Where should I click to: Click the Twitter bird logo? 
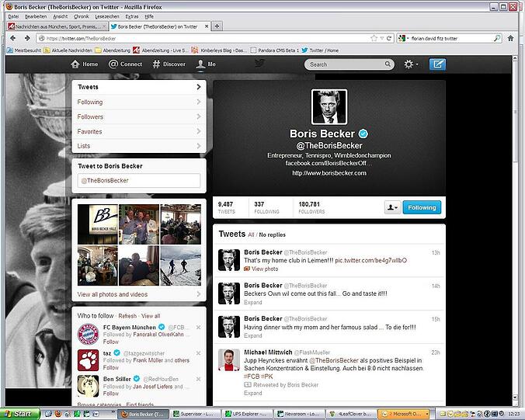pos(259,63)
